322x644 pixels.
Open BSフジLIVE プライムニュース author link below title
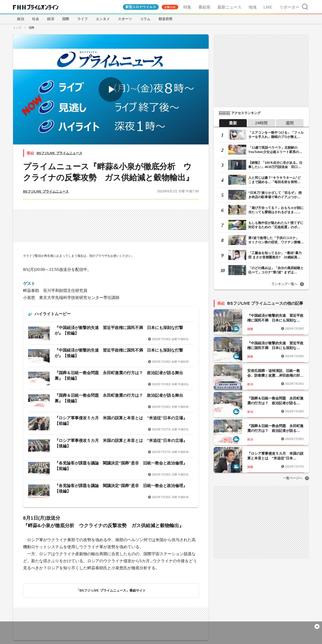click(x=46, y=191)
